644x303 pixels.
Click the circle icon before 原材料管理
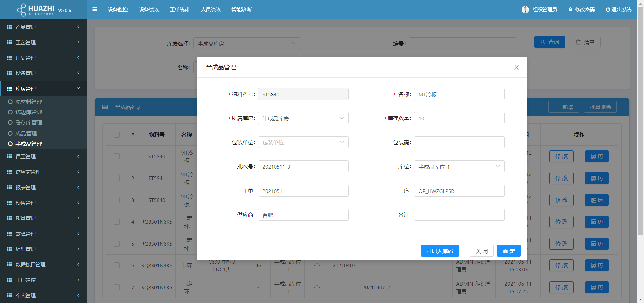click(x=10, y=102)
